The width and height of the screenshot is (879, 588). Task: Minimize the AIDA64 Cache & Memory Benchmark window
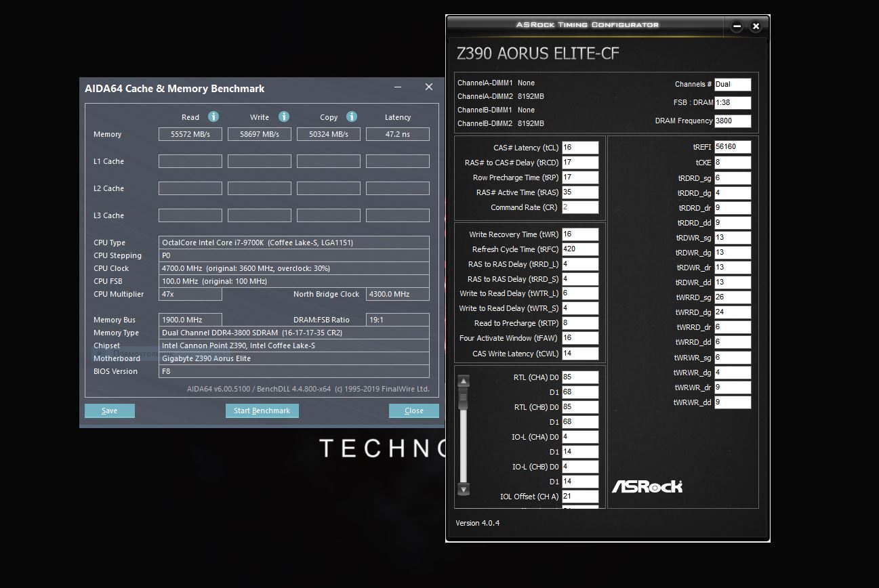[398, 87]
